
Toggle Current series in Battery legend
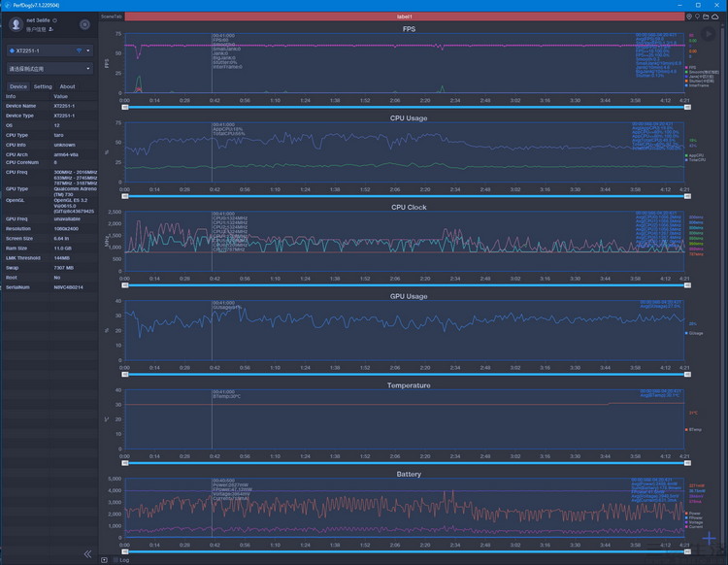point(694,526)
